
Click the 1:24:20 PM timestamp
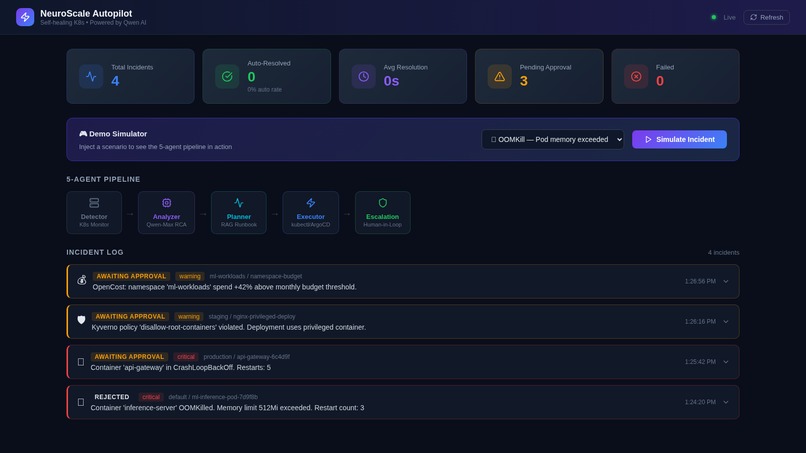(x=700, y=402)
